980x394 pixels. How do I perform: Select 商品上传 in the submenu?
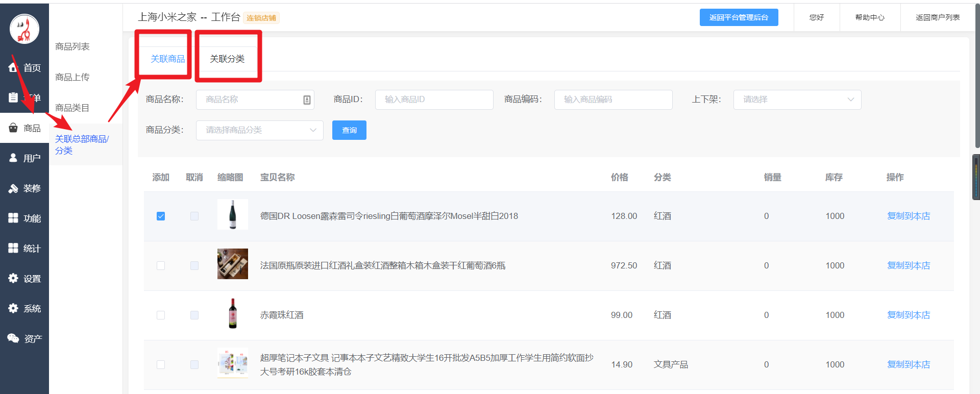[72, 77]
